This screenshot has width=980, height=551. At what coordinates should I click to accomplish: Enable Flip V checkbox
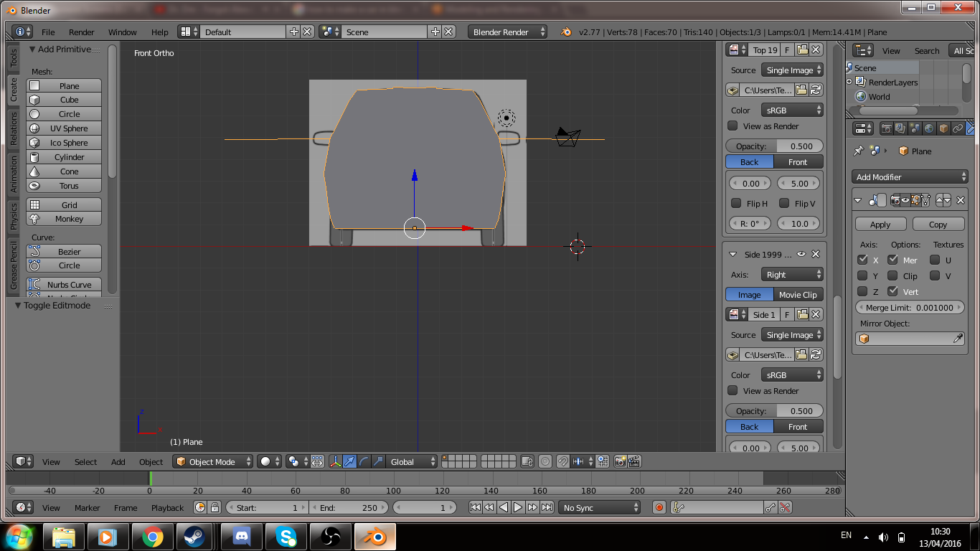click(784, 204)
